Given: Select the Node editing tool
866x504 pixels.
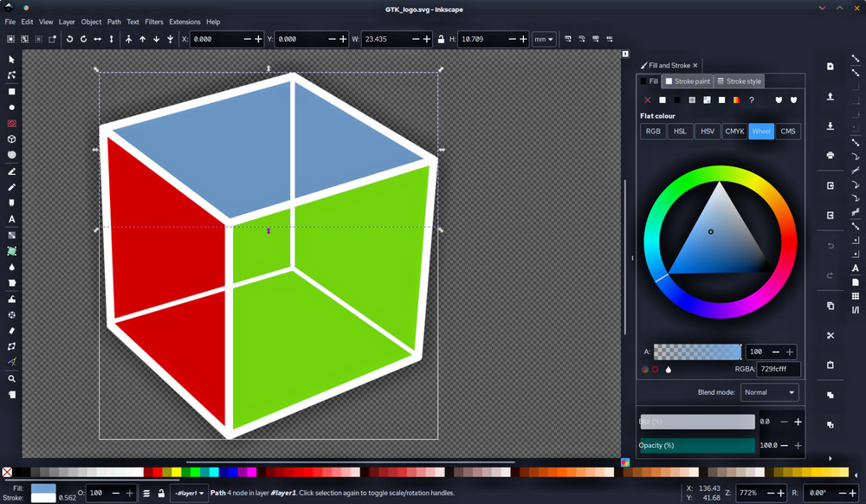Looking at the screenshot, I should (10, 75).
